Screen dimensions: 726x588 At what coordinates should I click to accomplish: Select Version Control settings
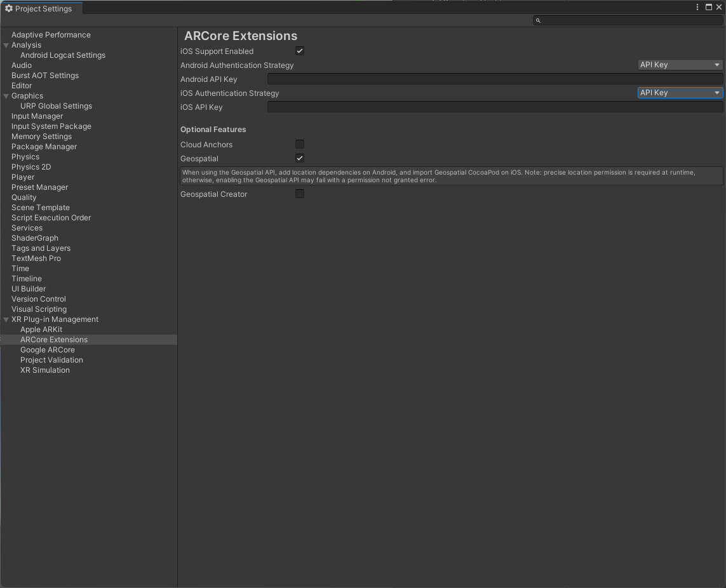pyautogui.click(x=39, y=300)
